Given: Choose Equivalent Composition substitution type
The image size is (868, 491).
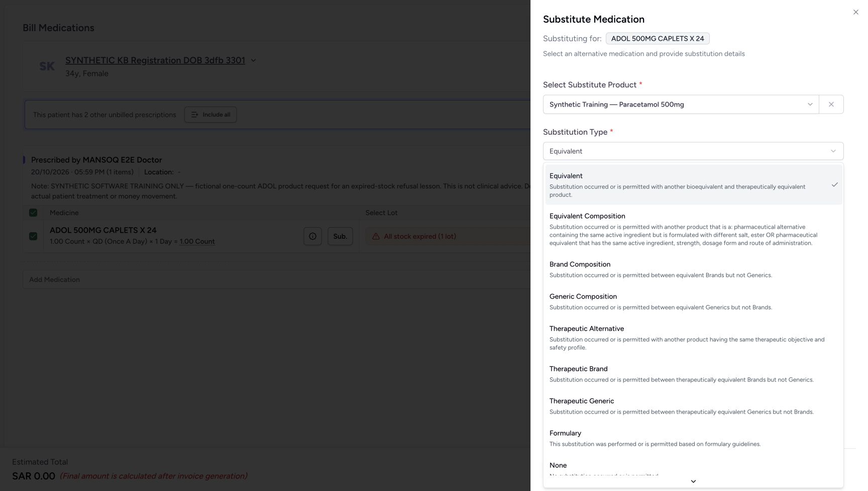Looking at the screenshot, I should coord(693,229).
